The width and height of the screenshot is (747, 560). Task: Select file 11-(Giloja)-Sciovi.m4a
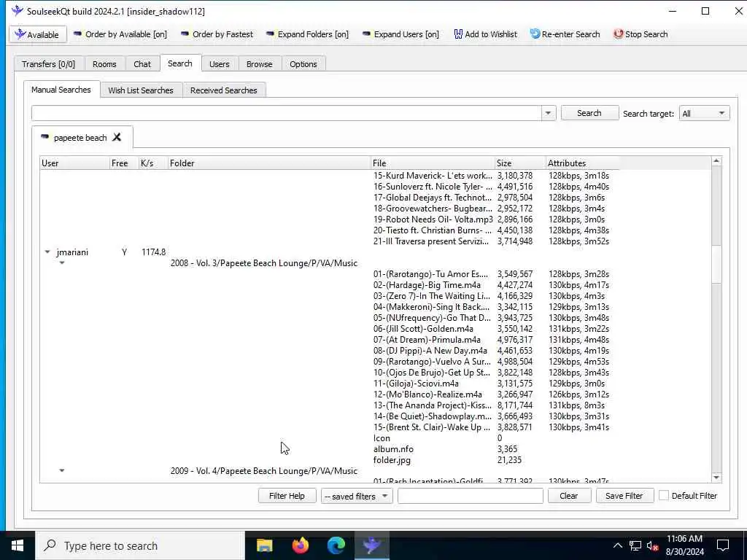click(416, 384)
